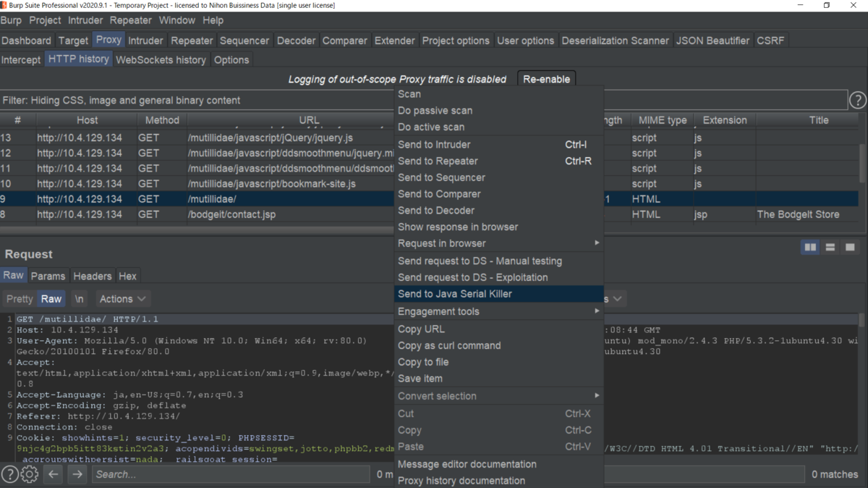The width and height of the screenshot is (868, 488).
Task: Select Send request to DS - Manual testing
Action: coord(499,261)
